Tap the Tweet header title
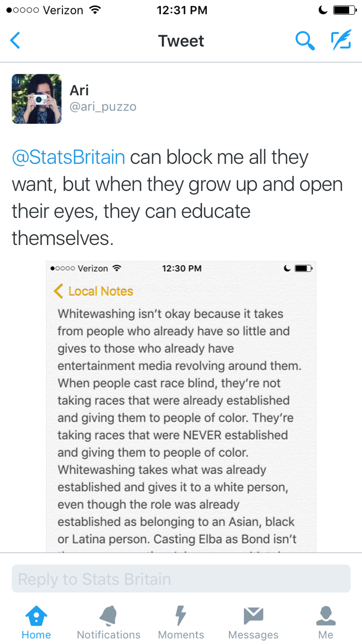The image size is (362, 644). pos(181,41)
